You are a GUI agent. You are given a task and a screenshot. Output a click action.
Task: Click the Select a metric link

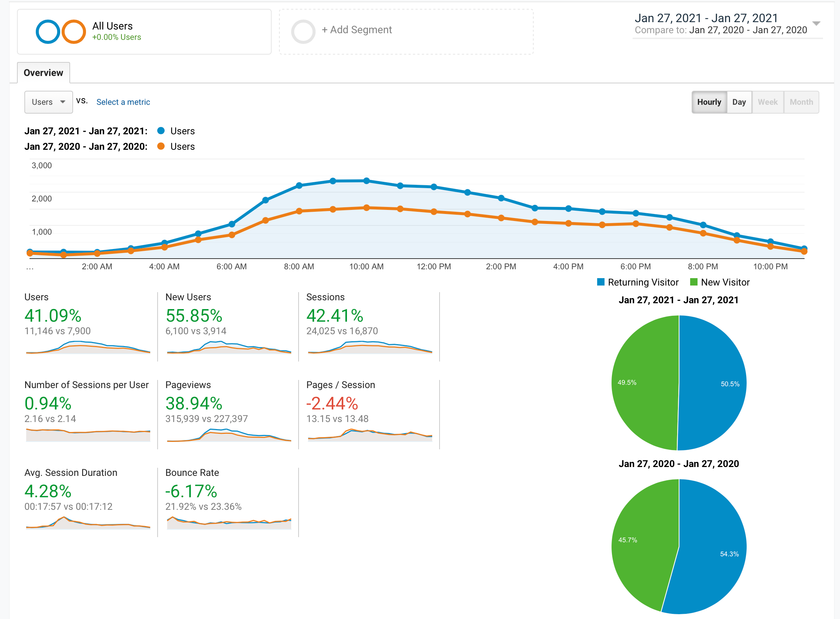[x=123, y=102]
